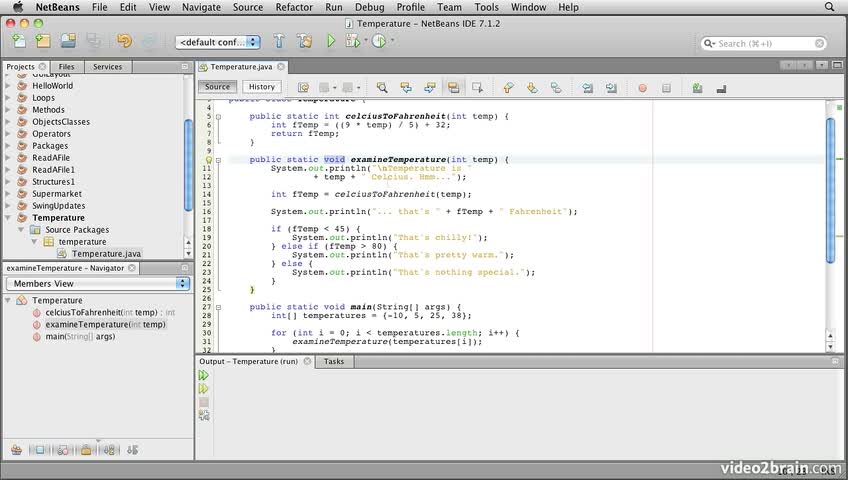
Task: Click Re-run green arrows in Output panel
Action: [203, 376]
